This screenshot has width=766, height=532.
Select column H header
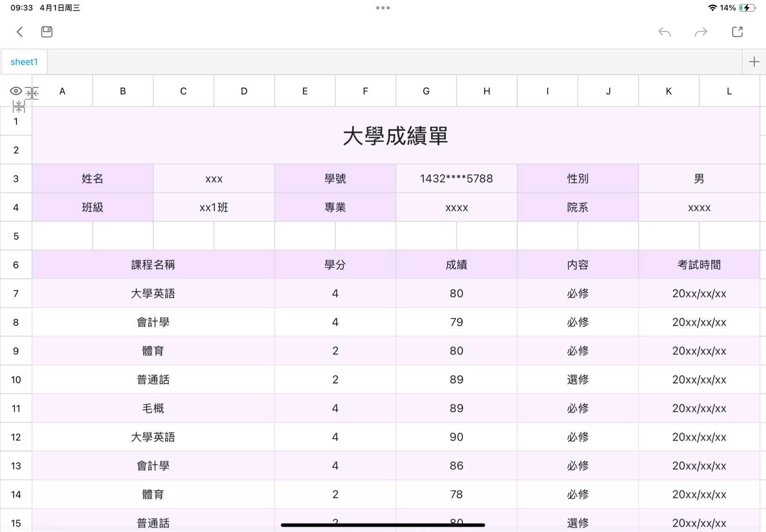point(487,91)
